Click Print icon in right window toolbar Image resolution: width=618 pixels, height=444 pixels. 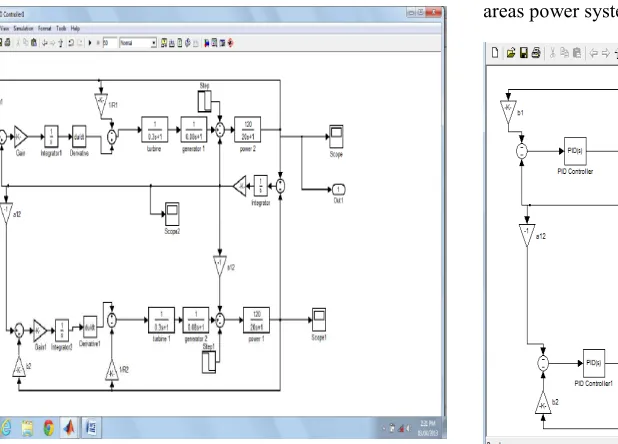pos(536,53)
